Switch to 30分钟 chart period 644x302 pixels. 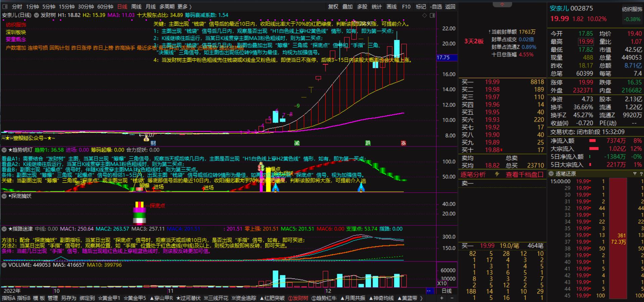click(86, 6)
